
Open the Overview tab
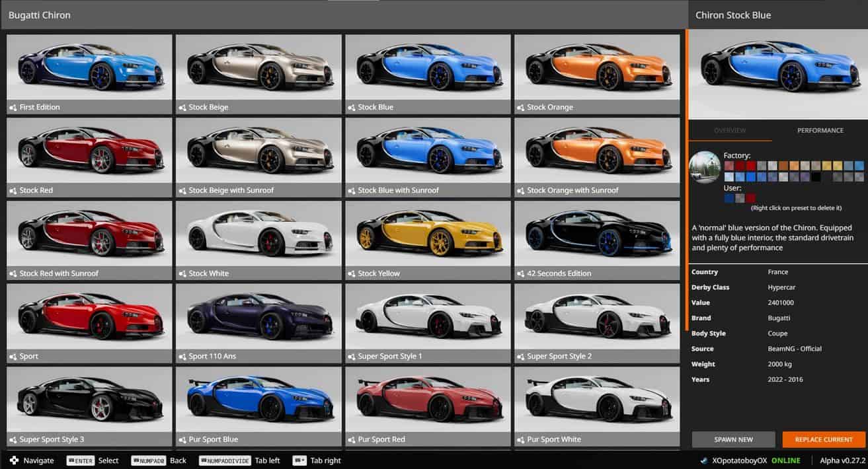click(x=730, y=131)
